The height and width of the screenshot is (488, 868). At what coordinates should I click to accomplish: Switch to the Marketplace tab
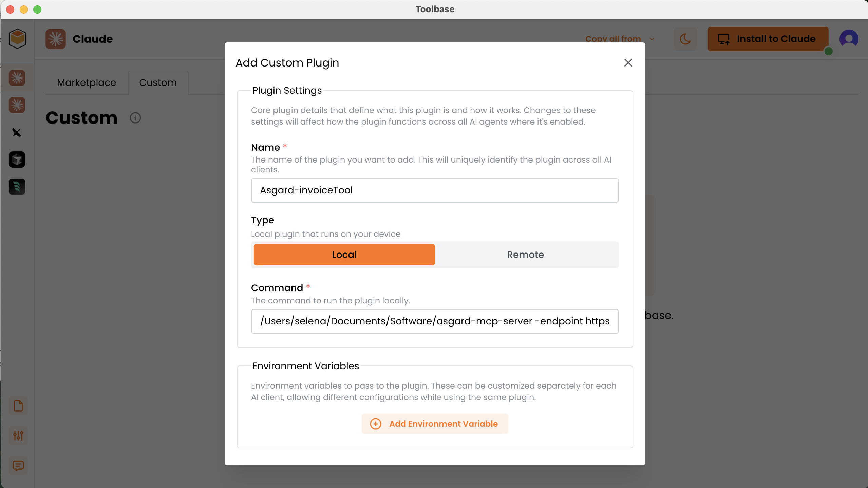[x=87, y=82]
